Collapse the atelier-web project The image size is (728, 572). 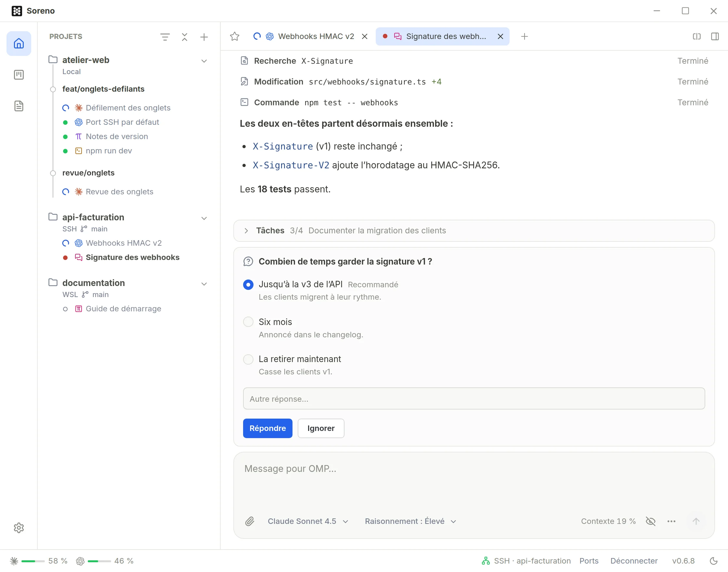pyautogui.click(x=204, y=61)
